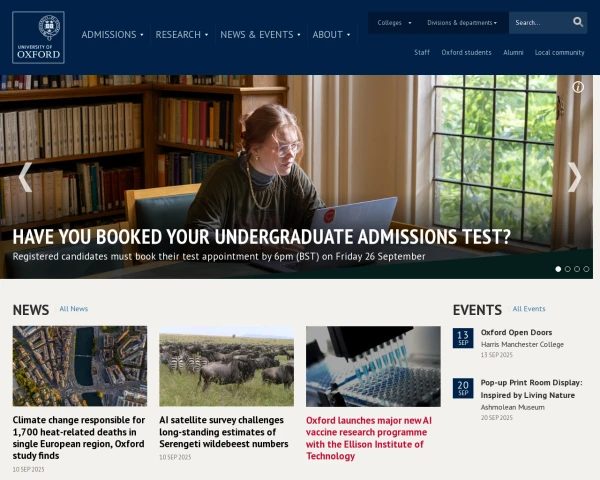Open the carousel image info icon
The height and width of the screenshot is (480, 600).
tap(578, 87)
